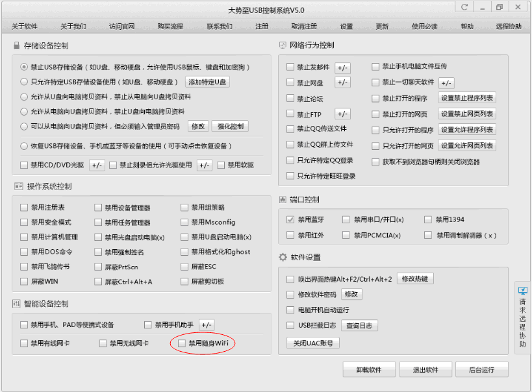This screenshot has height=392, width=532.
Task: Open the 购买流程 menu item
Action: [170, 27]
